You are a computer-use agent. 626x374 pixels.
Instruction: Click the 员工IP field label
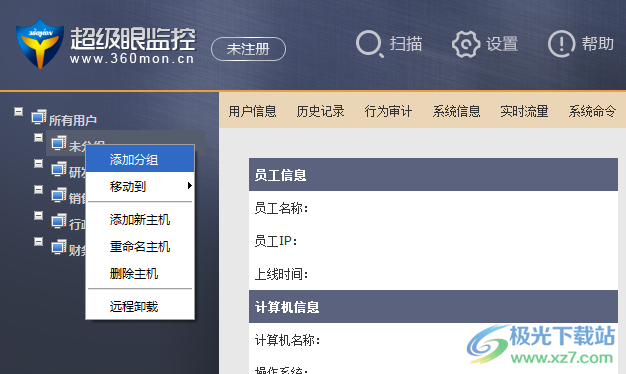tap(276, 241)
